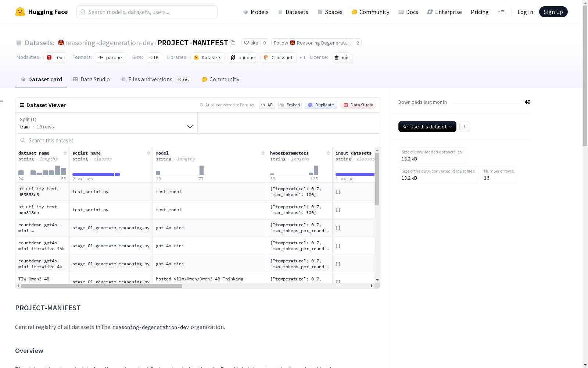Select the pandas library tag

[x=243, y=57]
